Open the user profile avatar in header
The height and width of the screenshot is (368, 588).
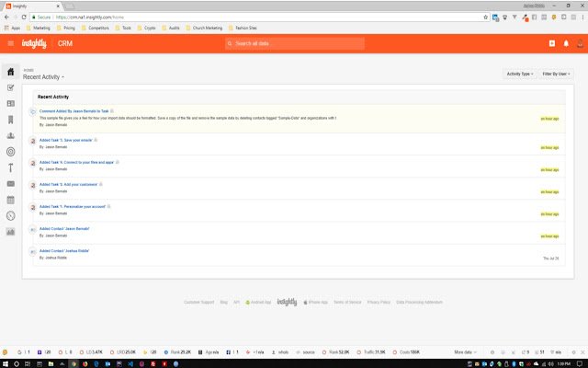click(580, 43)
